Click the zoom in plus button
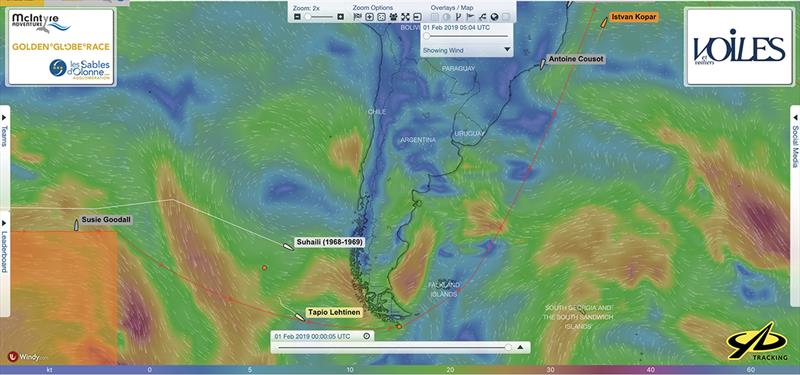Image resolution: width=800 pixels, height=375 pixels. pyautogui.click(x=340, y=17)
